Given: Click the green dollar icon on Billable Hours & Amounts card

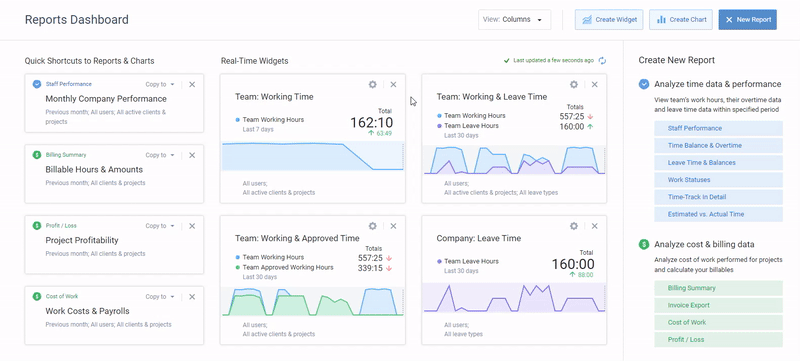Looking at the screenshot, I should [37, 154].
